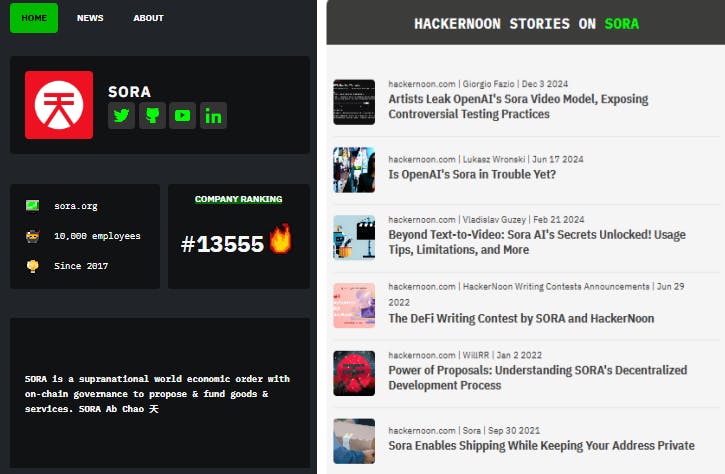Read 'Artists Leak OpenAI's Sora Video Model' story
The width and height of the screenshot is (725, 474).
518,107
